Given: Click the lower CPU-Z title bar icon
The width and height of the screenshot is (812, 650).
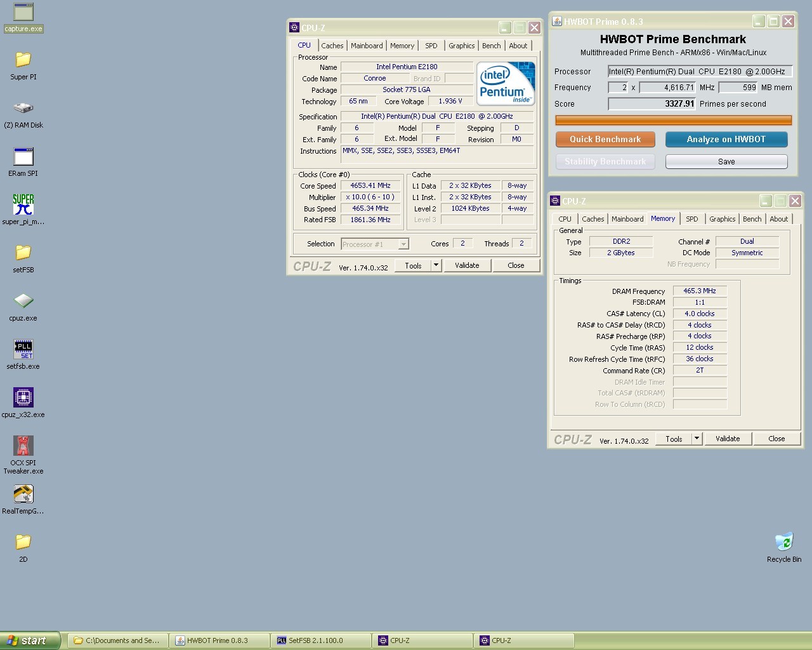Looking at the screenshot, I should [x=554, y=201].
